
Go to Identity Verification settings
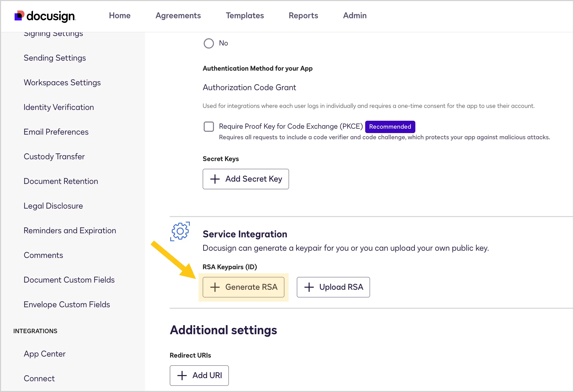coord(59,107)
